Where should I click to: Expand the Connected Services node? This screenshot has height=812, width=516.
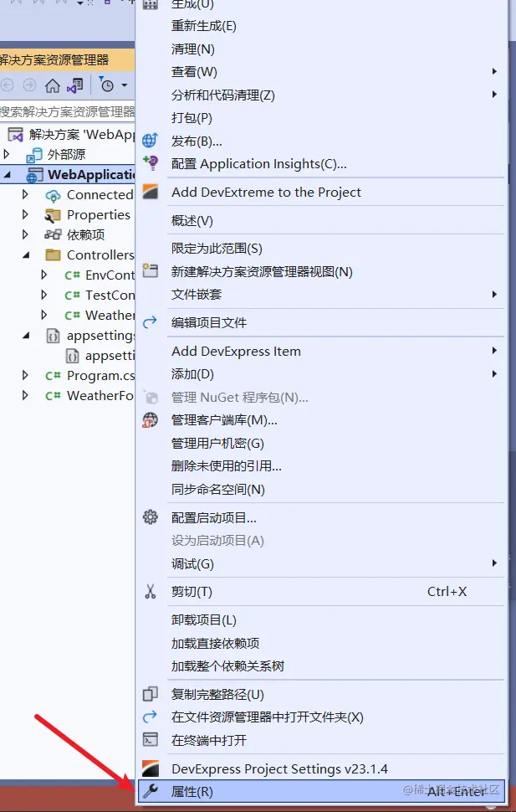(x=25, y=195)
